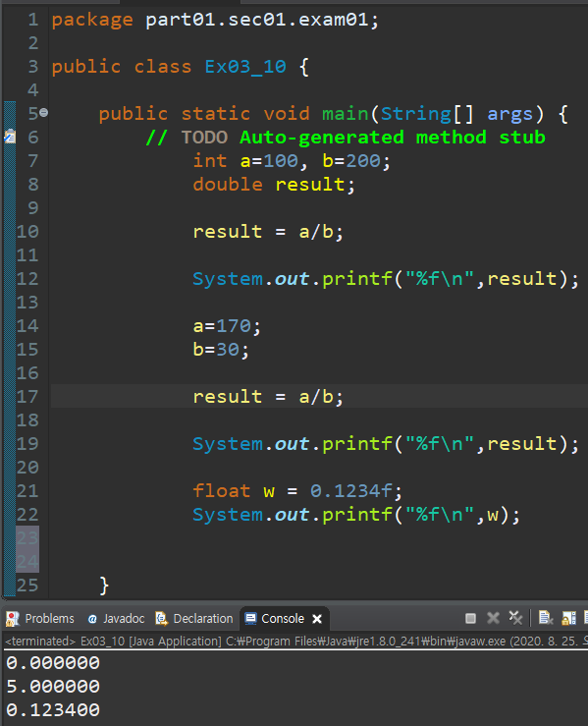Viewport: 588px width, 726px height.
Task: Close the Console view with its X
Action: pos(317,619)
